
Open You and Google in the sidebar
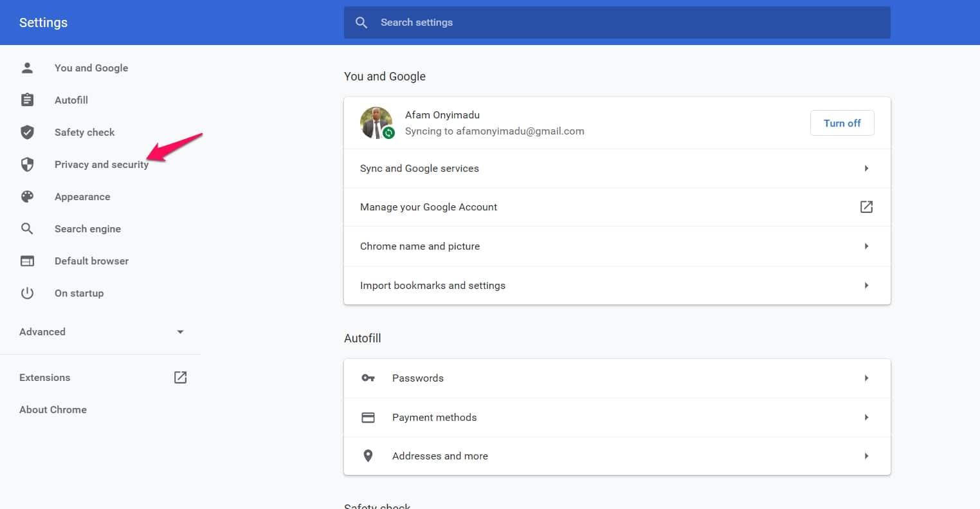tap(91, 68)
